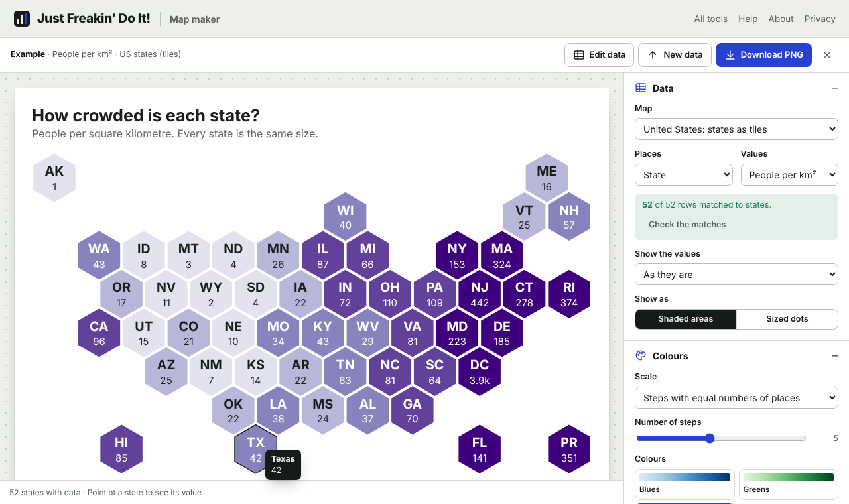Click the California CA hexagon tile
The height and width of the screenshot is (504, 849).
tap(99, 333)
